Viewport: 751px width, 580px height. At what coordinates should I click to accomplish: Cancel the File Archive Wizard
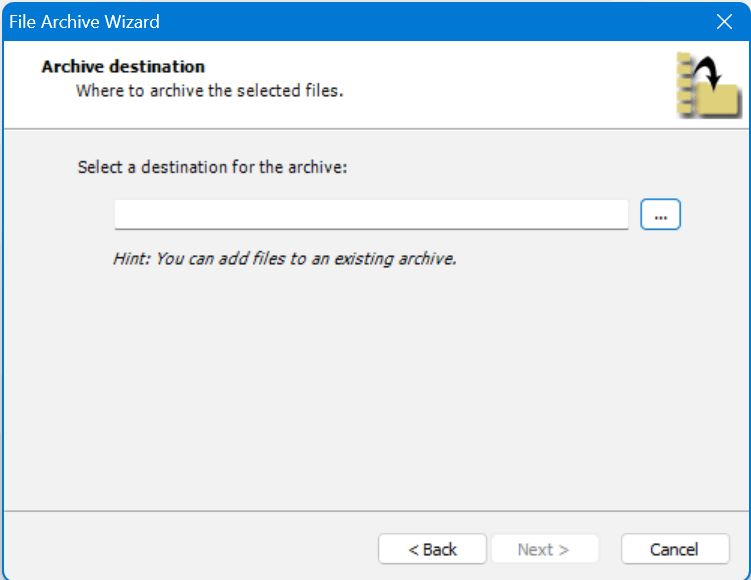[x=673, y=549]
